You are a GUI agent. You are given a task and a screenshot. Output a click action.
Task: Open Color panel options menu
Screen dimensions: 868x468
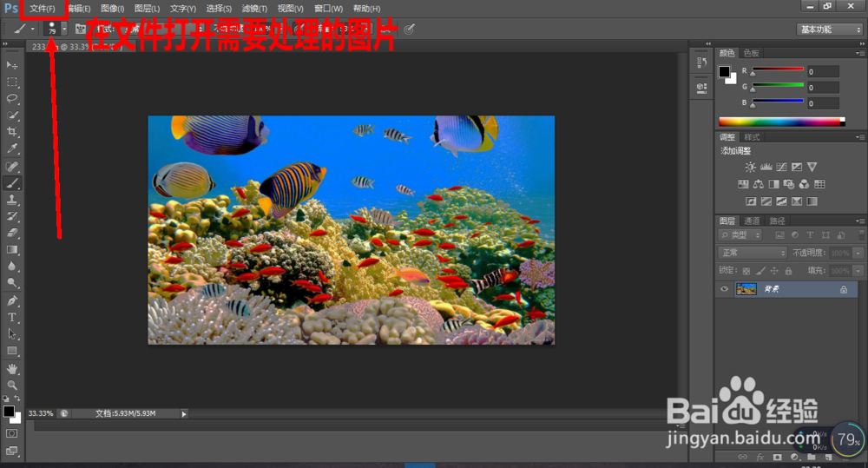859,53
